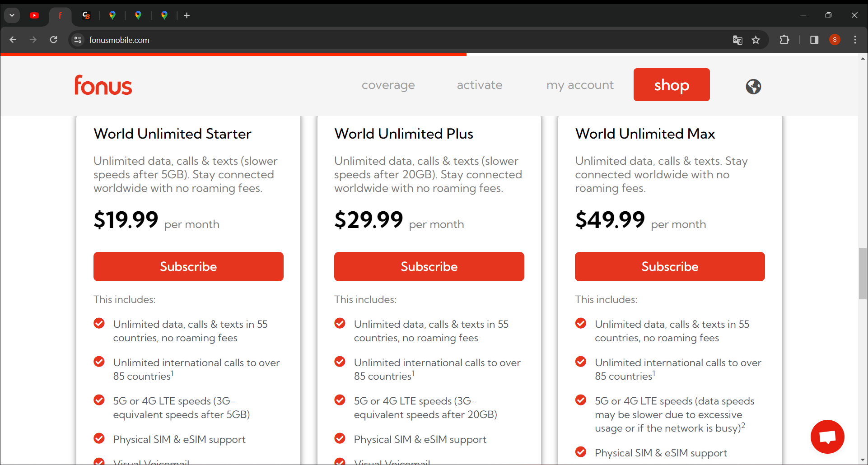The width and height of the screenshot is (868, 465).
Task: Open the third Google Maps tab
Action: click(164, 15)
